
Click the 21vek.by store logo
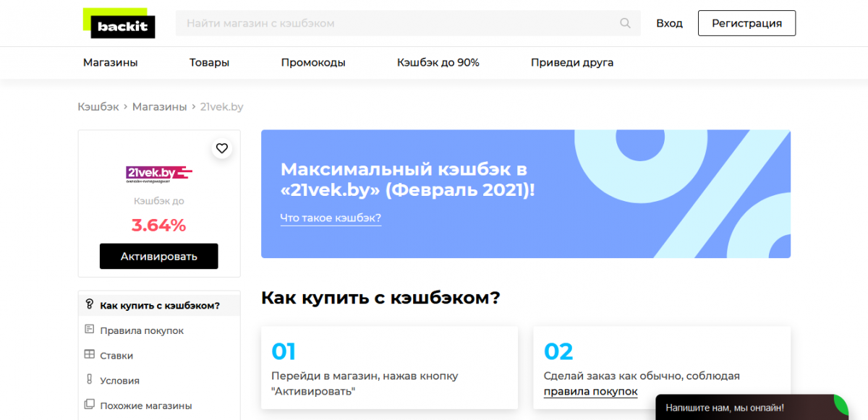(x=158, y=174)
